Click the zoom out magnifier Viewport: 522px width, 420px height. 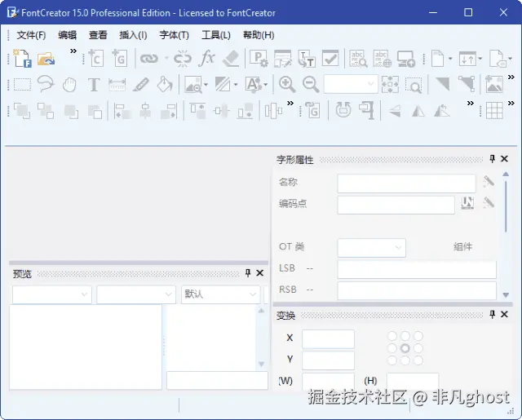pos(311,84)
